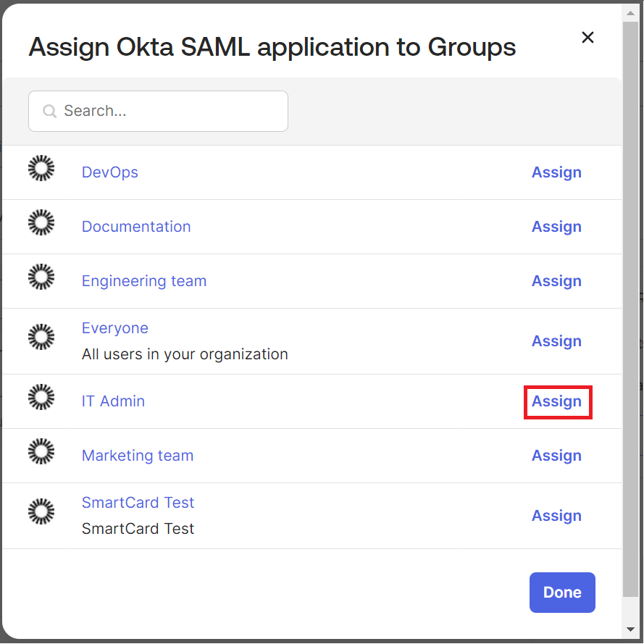Click the Documentation group icon
The image size is (644, 644).
pos(41,223)
